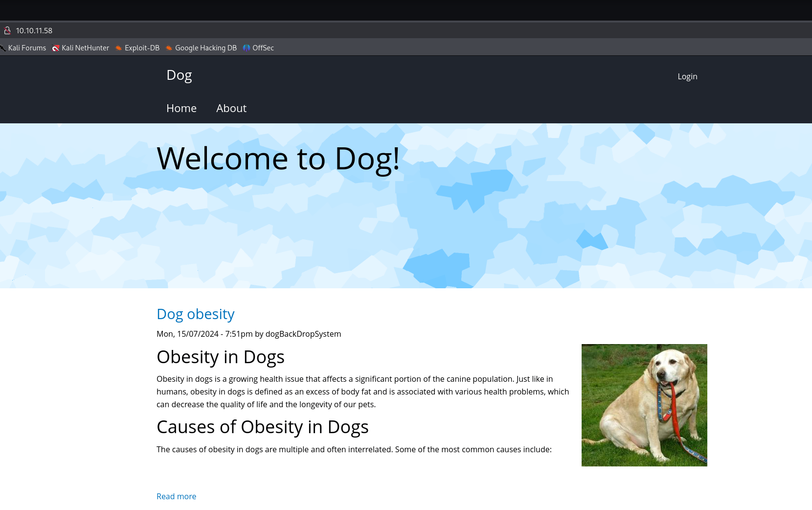This screenshot has height=510, width=812.
Task: Click the Read more link
Action: [x=176, y=496]
